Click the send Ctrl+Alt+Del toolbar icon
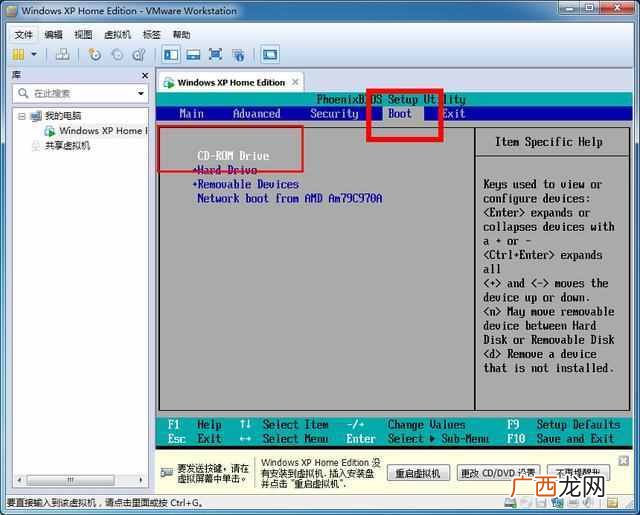The width and height of the screenshot is (640, 515). [x=62, y=54]
